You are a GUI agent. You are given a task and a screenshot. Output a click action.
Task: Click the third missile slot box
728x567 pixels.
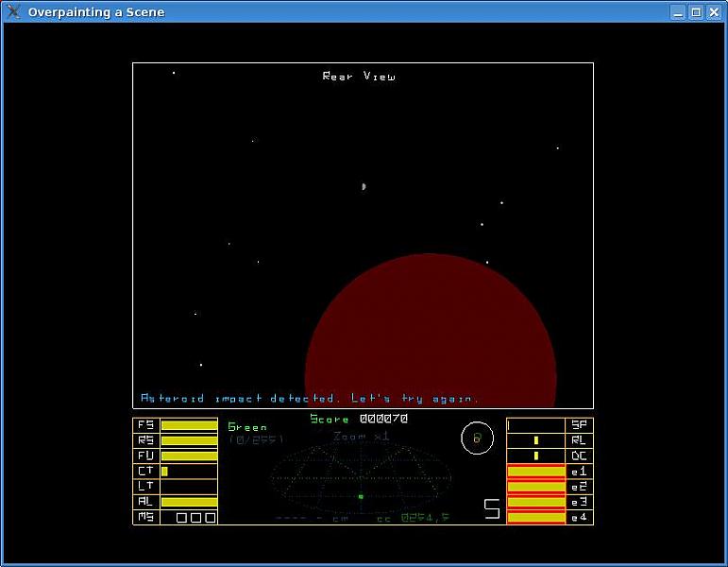point(210,517)
